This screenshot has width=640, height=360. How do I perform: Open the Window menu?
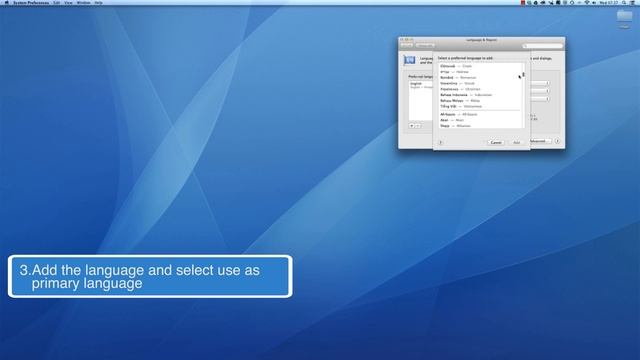tap(84, 2)
